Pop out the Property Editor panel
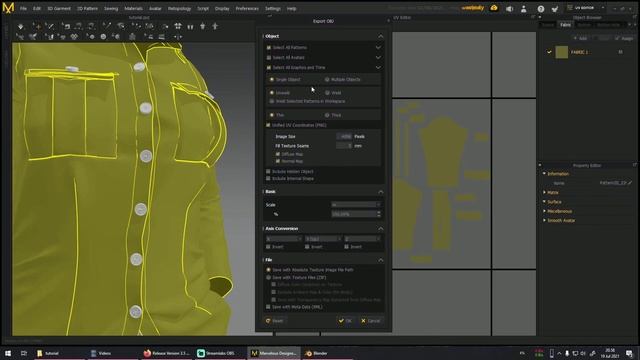 point(635,165)
